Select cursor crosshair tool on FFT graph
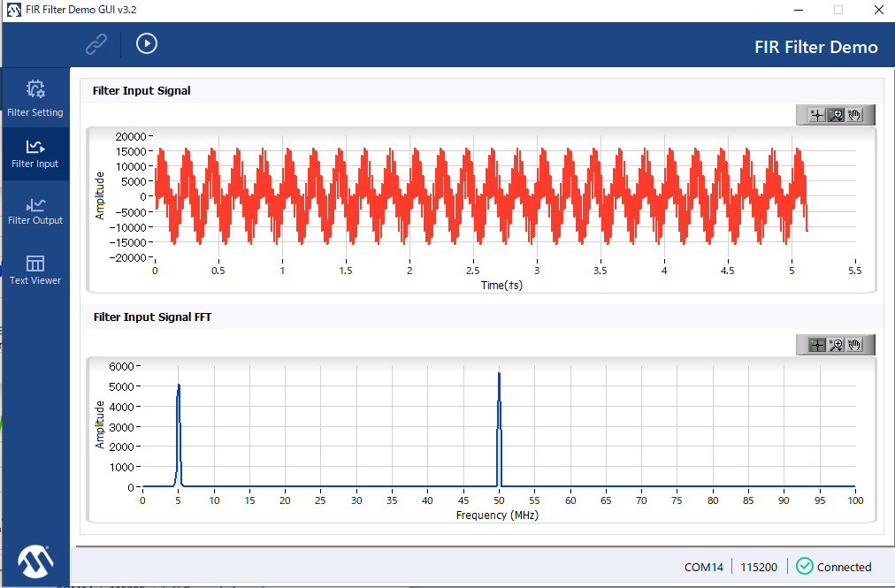 [816, 345]
